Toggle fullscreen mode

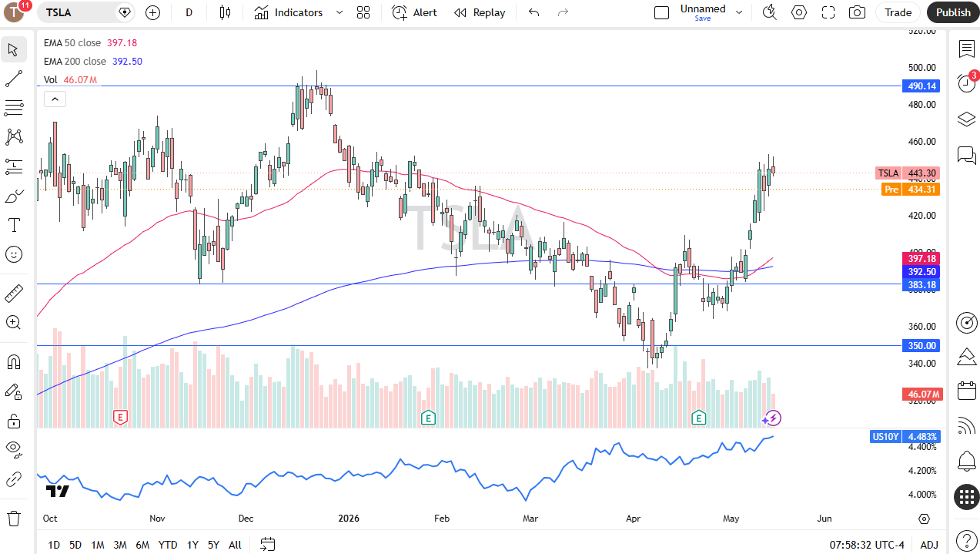click(828, 12)
